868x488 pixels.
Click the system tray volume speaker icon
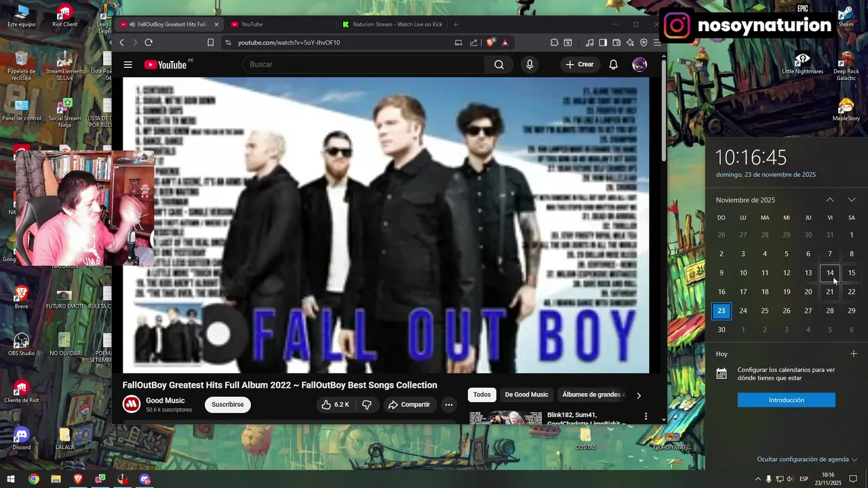(790, 479)
